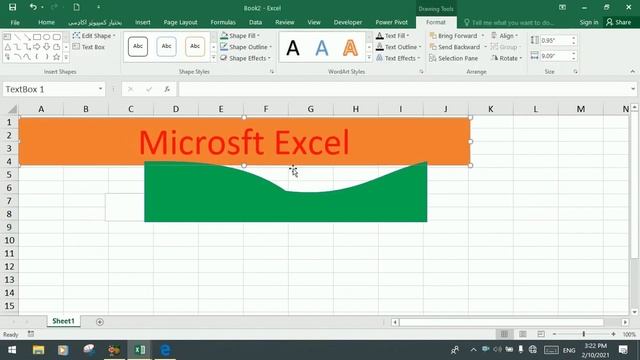Switch to the Power Pivot tab
The height and width of the screenshot is (360, 640).
[x=391, y=22]
